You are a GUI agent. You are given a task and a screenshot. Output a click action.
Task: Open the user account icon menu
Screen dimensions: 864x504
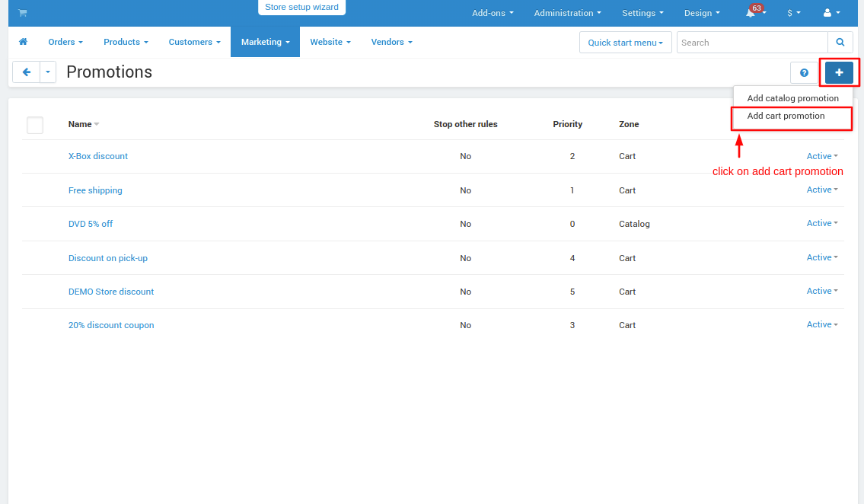[x=831, y=13]
